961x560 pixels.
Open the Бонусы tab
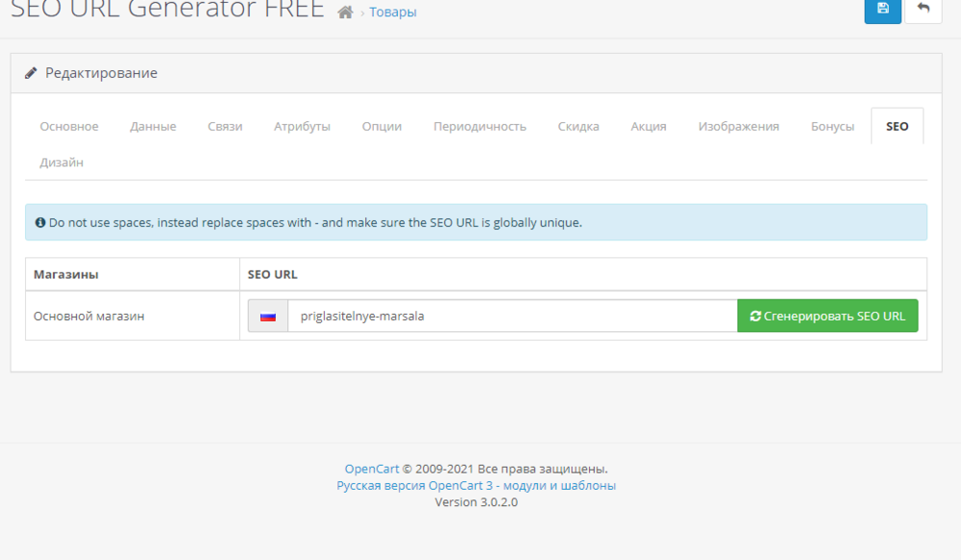pyautogui.click(x=832, y=126)
